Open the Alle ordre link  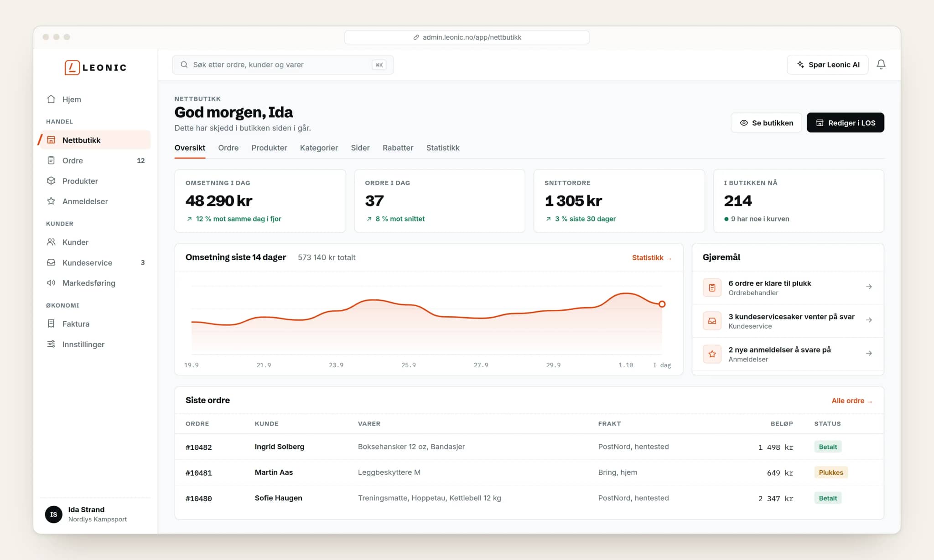point(851,401)
